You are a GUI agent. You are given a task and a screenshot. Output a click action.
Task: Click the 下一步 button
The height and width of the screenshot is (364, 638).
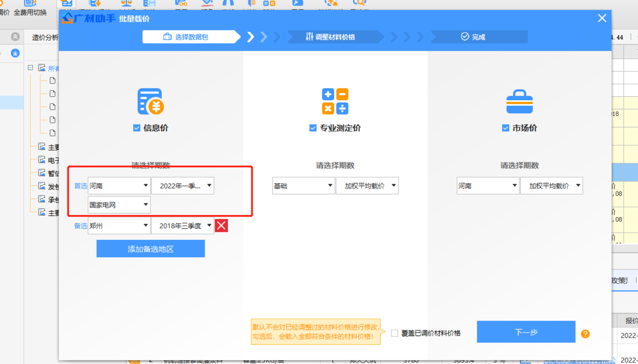tap(525, 332)
